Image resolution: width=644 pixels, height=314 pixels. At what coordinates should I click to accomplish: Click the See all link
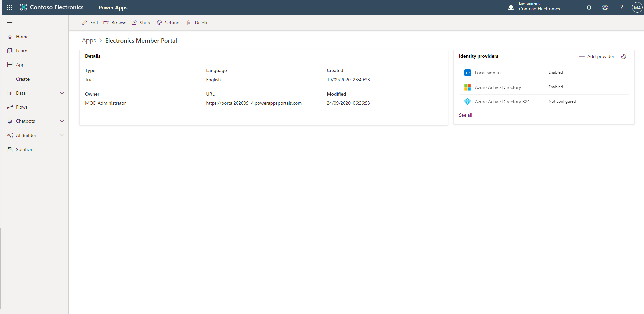(x=465, y=115)
